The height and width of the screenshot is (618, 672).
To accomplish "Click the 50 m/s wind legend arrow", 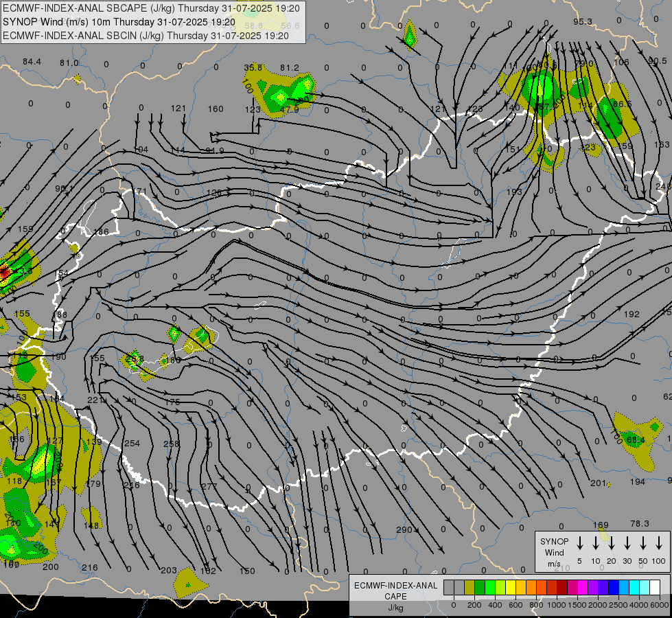I will [643, 543].
